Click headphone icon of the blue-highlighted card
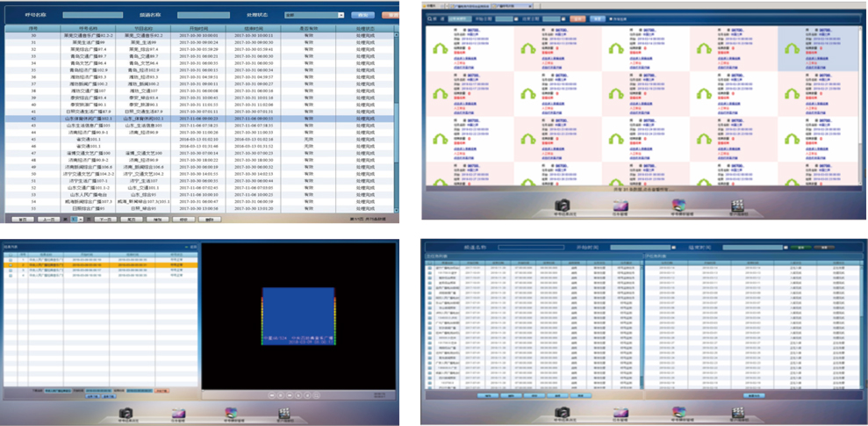 (x=793, y=49)
